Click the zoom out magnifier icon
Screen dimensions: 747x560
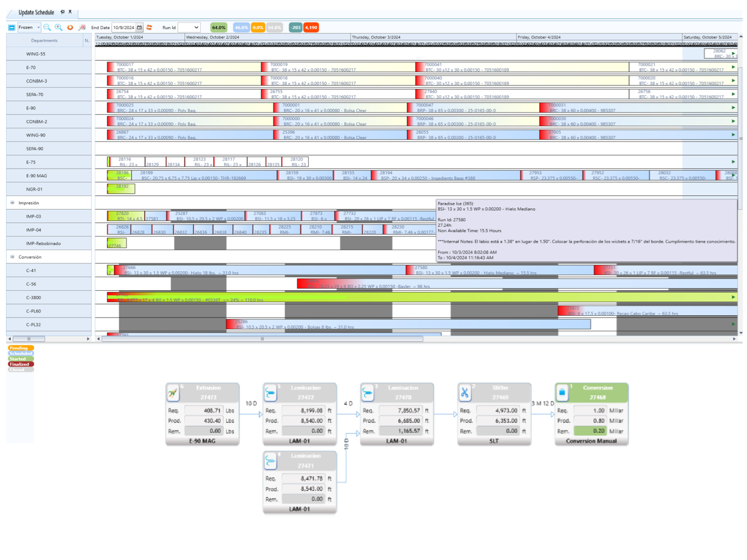coord(47,27)
